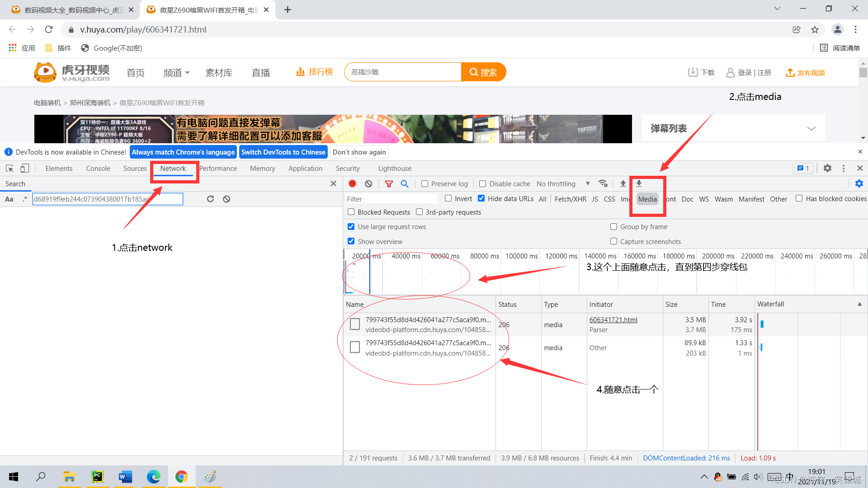
Task: Click the red record network log button
Action: tap(353, 183)
